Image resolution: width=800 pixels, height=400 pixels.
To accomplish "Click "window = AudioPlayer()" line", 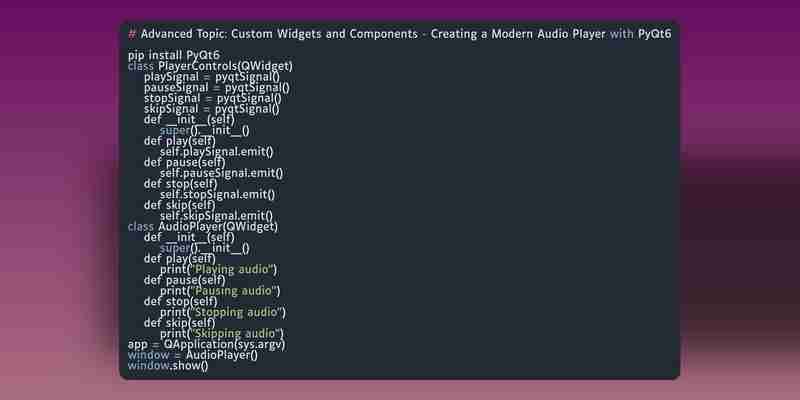I will (x=193, y=356).
